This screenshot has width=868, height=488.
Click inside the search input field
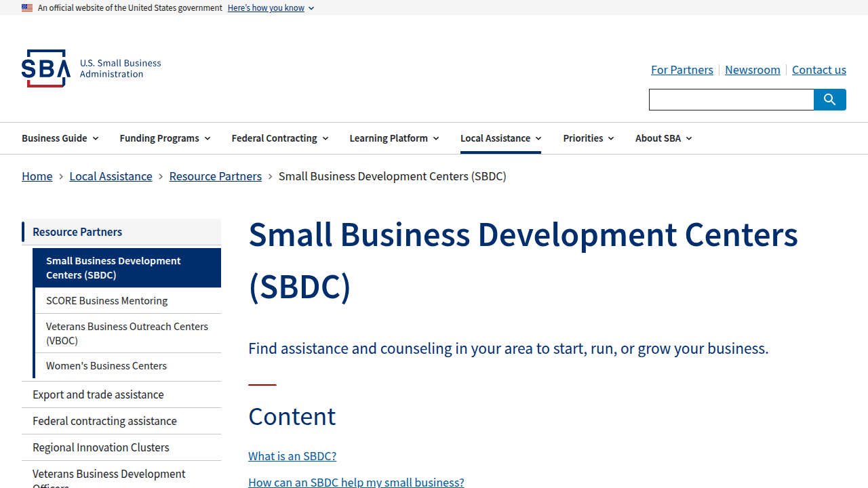click(732, 100)
